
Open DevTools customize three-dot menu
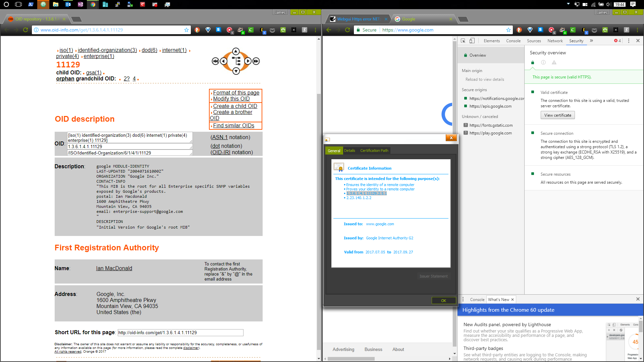(629, 41)
